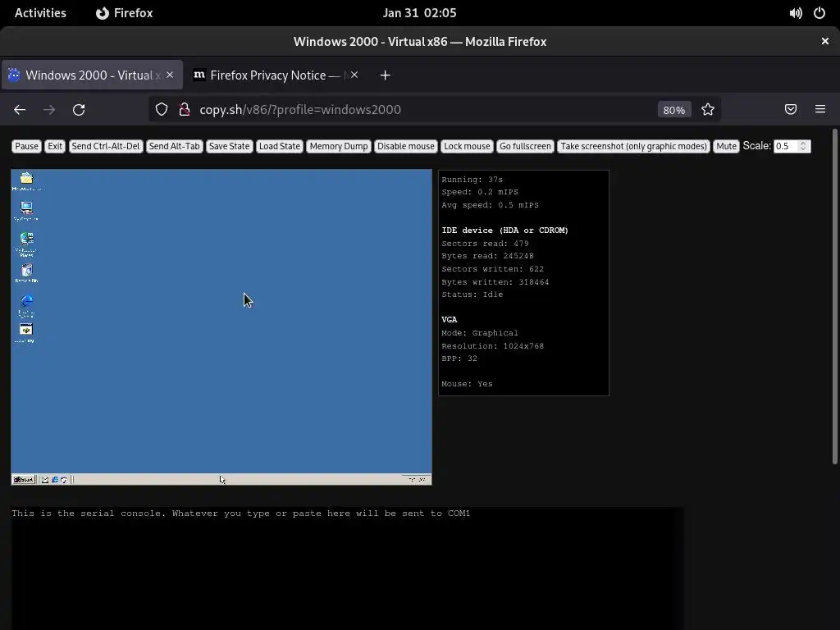Viewport: 840px width, 630px height.
Task: Close the Firefox Privacy Notice tab
Action: (354, 75)
